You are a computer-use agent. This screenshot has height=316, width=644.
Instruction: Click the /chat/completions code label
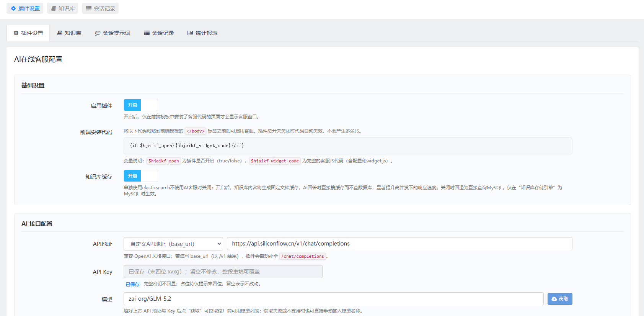pos(303,256)
